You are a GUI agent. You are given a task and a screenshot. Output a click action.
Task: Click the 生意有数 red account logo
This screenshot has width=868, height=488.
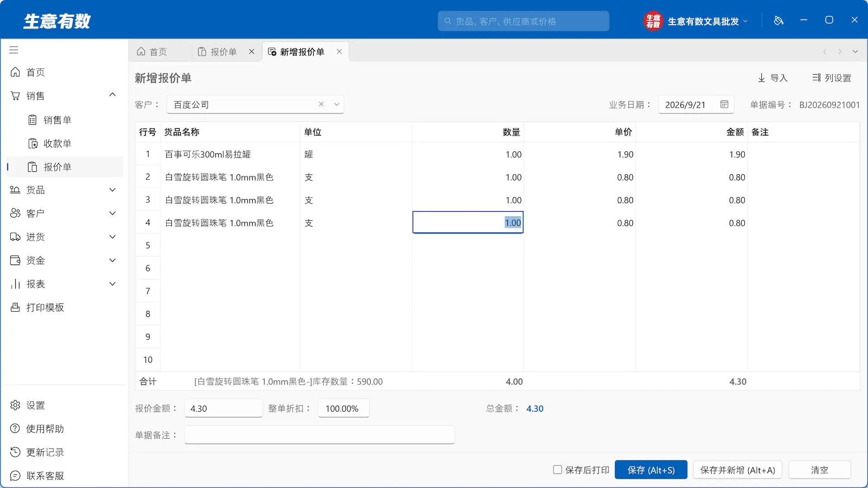[x=653, y=21]
